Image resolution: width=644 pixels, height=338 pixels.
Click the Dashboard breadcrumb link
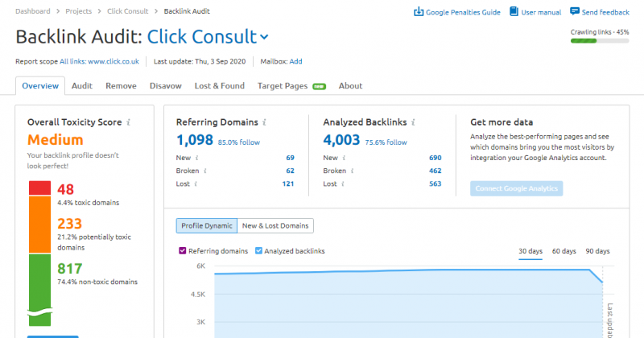[33, 11]
